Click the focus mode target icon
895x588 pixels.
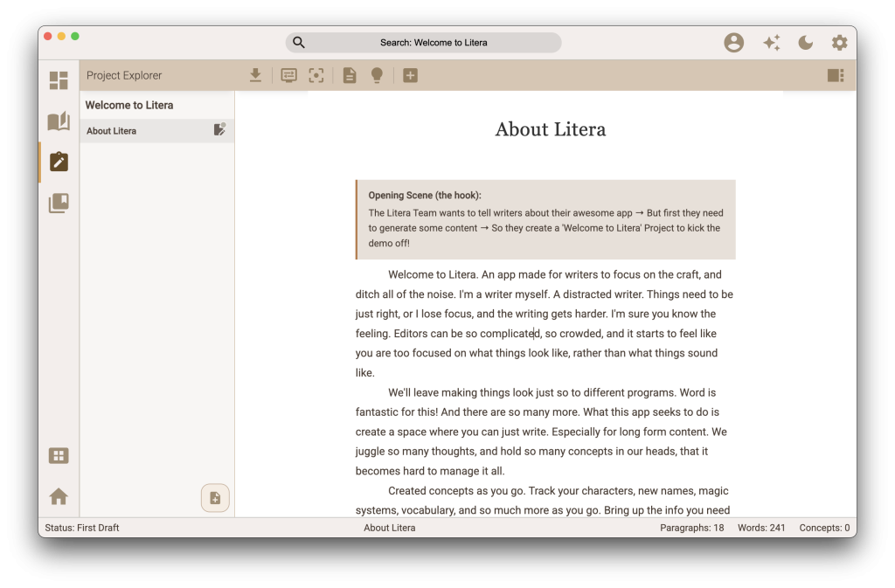click(316, 75)
